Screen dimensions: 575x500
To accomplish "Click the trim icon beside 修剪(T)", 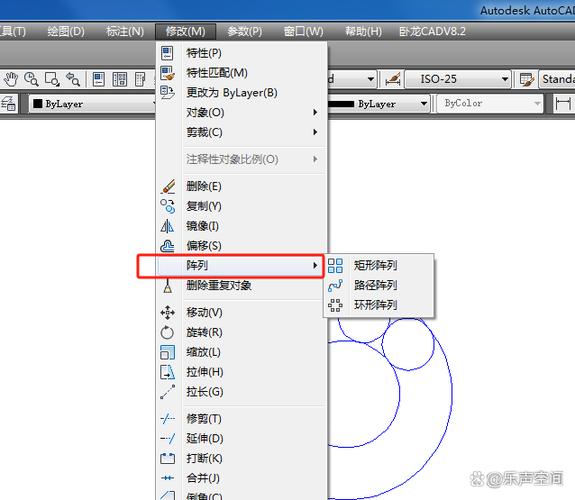I will 168,419.
